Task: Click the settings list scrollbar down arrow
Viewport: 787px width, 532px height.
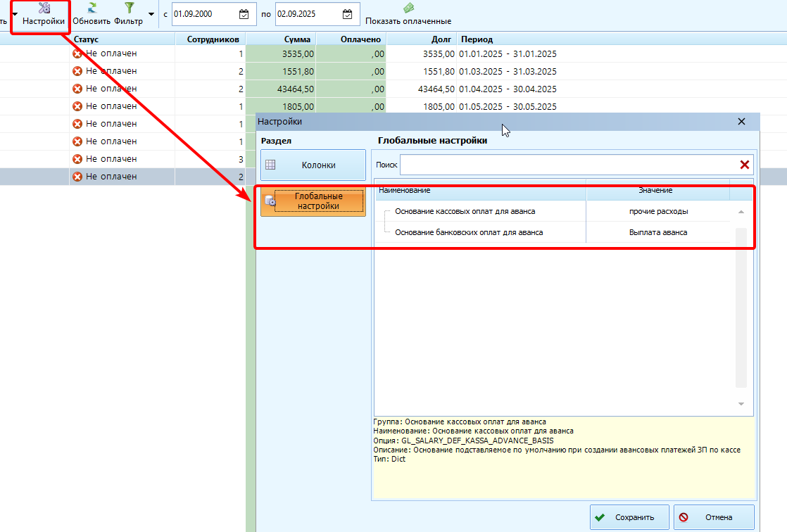Action: tap(741, 404)
